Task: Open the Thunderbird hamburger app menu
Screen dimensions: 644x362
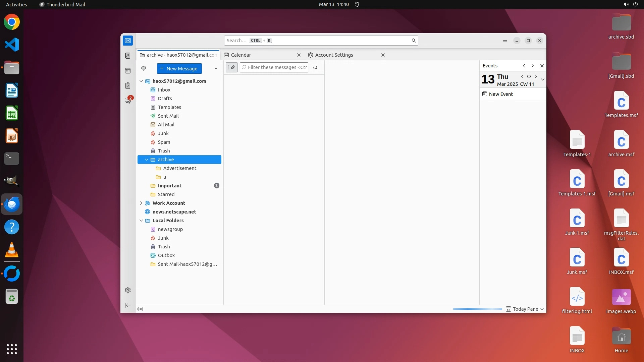Action: (x=505, y=41)
